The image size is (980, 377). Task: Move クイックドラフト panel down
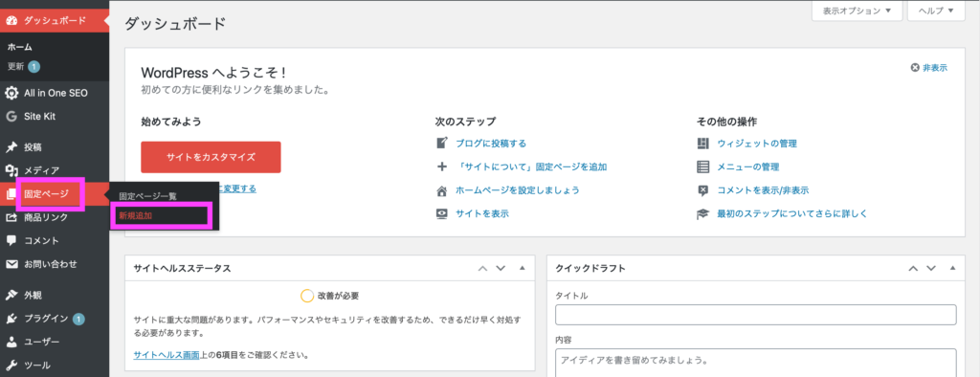[x=931, y=268]
